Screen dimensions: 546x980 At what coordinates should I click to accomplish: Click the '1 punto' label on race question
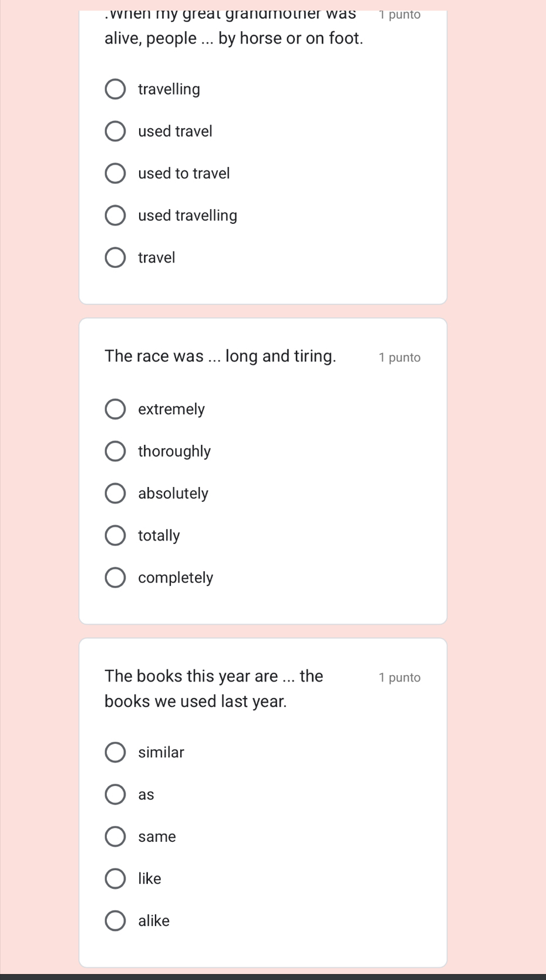coord(400,358)
